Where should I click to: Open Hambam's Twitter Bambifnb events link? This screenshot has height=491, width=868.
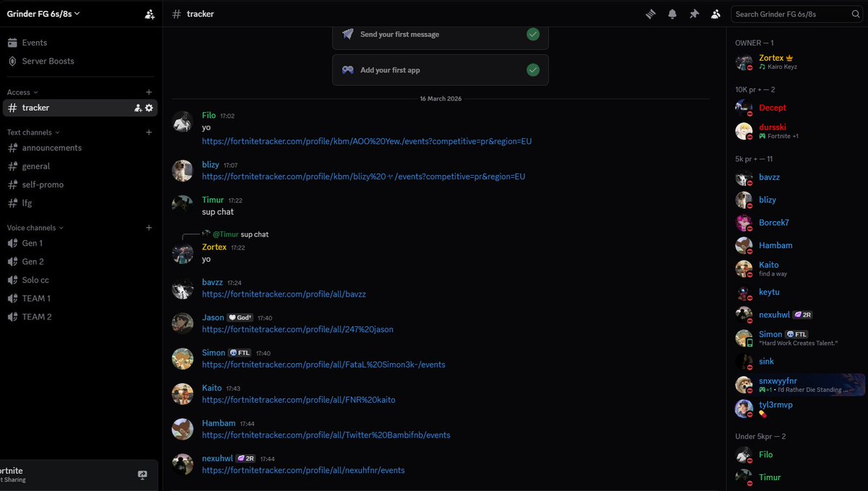[x=326, y=435]
